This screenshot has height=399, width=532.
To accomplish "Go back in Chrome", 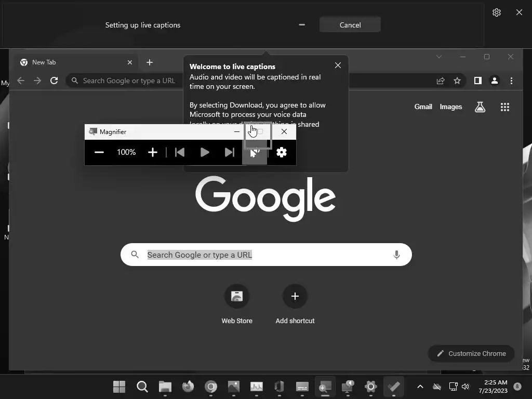I will coord(21,81).
